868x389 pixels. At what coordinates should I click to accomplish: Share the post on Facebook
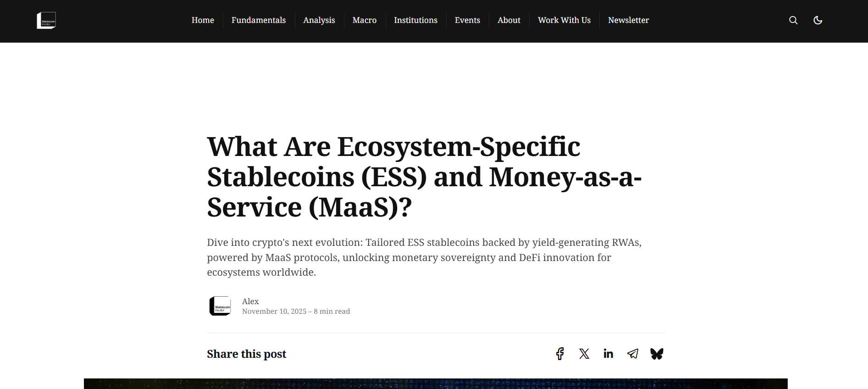pos(560,354)
